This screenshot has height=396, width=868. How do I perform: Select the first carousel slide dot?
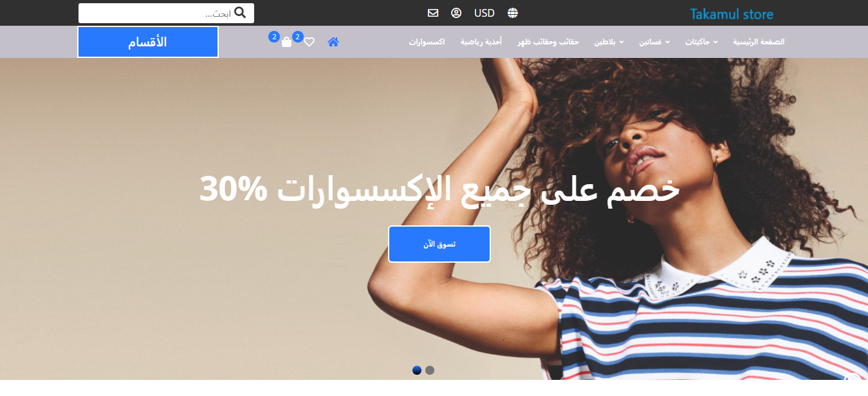click(417, 370)
